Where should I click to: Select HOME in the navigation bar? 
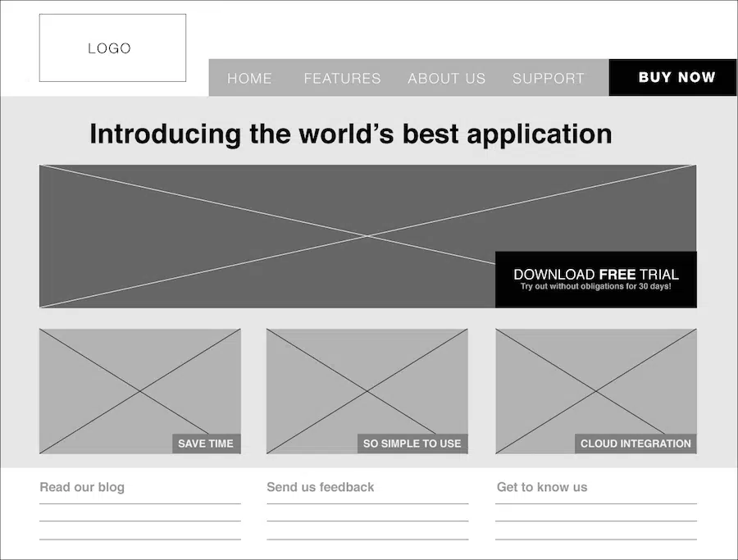coord(249,79)
